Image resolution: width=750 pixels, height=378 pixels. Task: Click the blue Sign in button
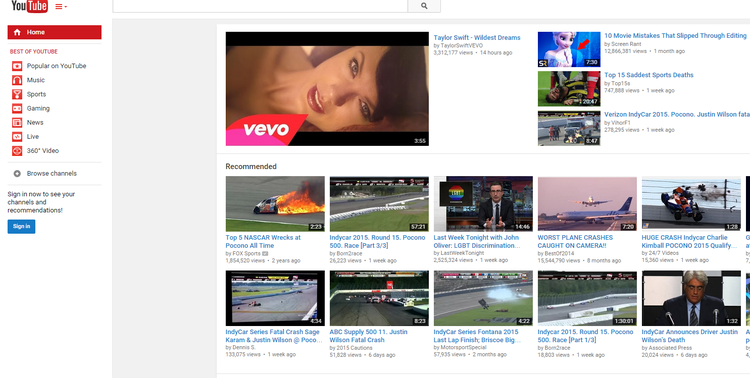[21, 226]
